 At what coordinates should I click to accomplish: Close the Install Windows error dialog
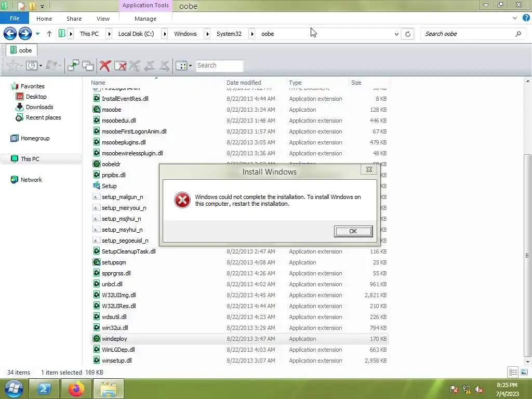tap(369, 169)
